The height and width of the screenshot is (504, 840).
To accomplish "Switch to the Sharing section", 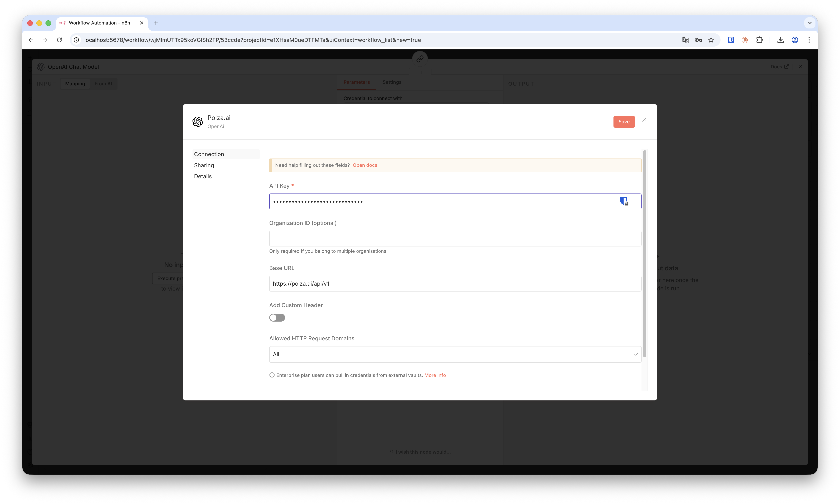I will point(204,165).
